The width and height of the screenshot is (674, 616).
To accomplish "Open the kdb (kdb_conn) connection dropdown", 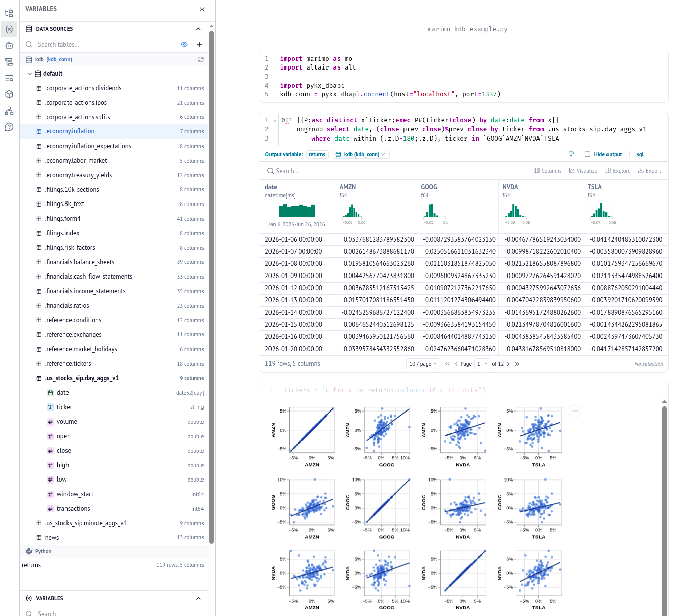I will pos(361,154).
